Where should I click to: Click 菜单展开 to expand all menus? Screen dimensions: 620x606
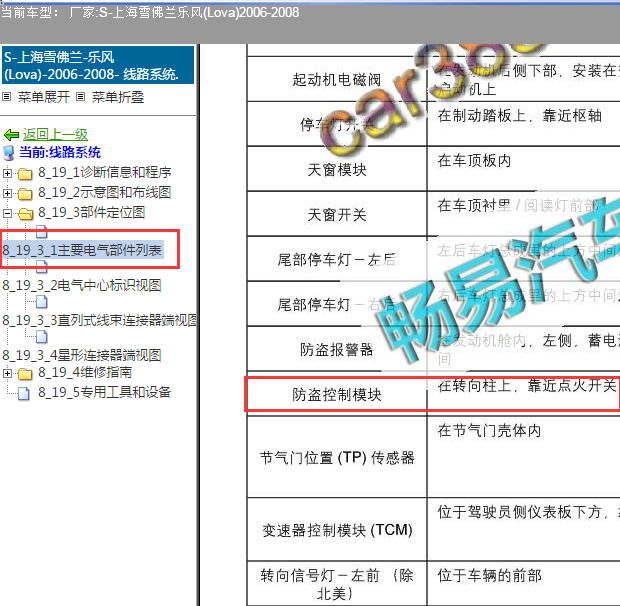[43, 97]
